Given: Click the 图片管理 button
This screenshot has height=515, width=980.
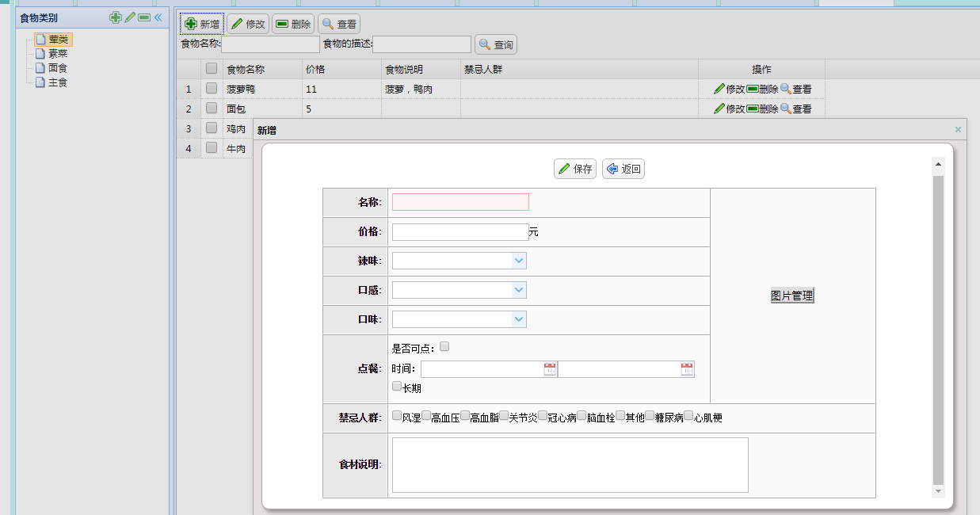Looking at the screenshot, I should pos(792,296).
